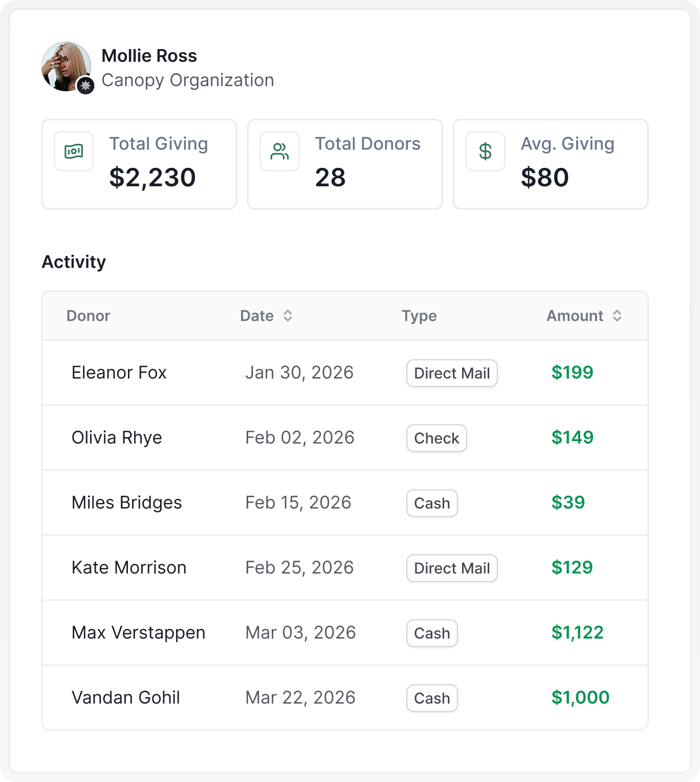Select the Cash tag for Vandan Gohil

pos(432,698)
